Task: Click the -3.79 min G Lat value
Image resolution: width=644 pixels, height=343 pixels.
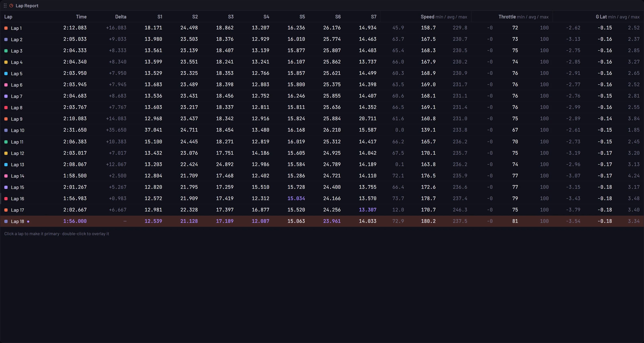Action: 573,210
